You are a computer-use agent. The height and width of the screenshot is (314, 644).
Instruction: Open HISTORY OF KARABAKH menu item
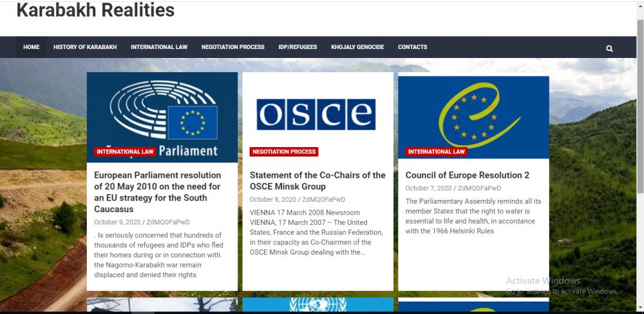coord(85,47)
